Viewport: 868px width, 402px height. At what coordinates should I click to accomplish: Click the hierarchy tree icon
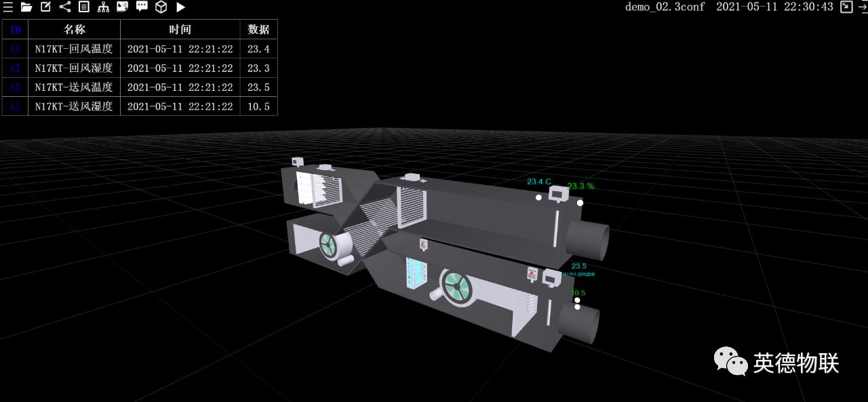[x=103, y=7]
